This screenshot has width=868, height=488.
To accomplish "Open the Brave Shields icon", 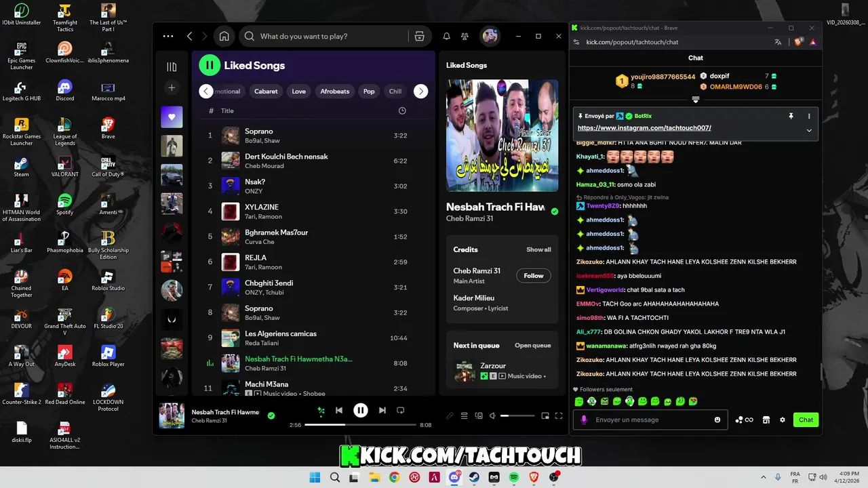I will tap(800, 42).
